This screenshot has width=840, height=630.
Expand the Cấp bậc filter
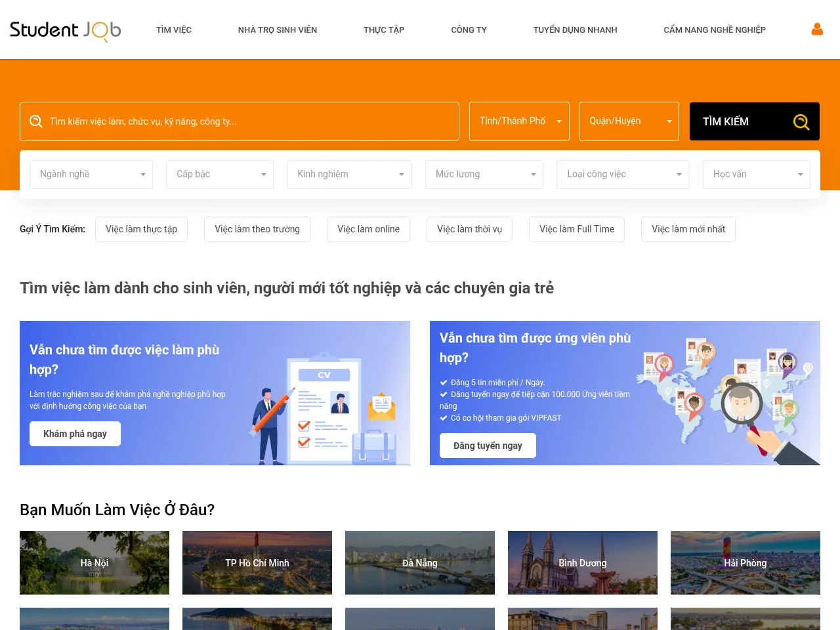click(220, 175)
